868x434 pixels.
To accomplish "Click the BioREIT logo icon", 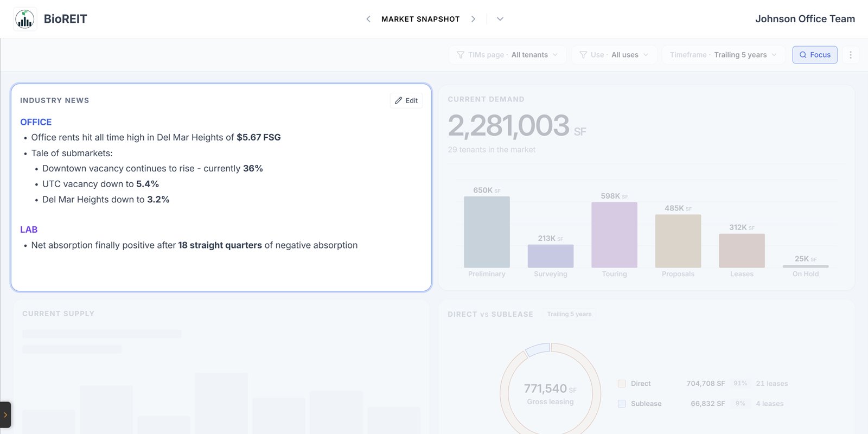I will coord(24,19).
